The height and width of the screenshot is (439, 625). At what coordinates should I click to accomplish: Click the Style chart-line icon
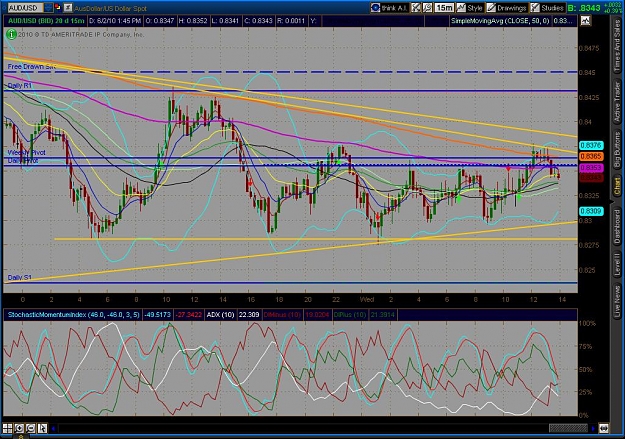click(x=461, y=8)
